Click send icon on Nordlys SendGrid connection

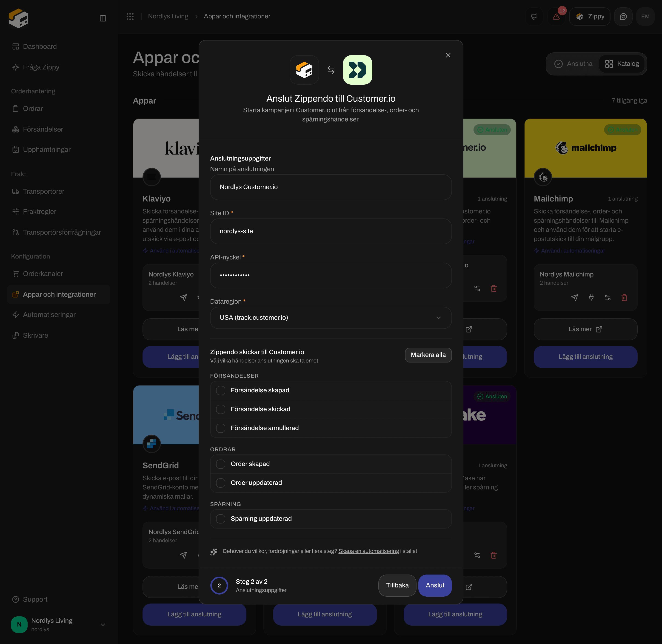point(183,555)
